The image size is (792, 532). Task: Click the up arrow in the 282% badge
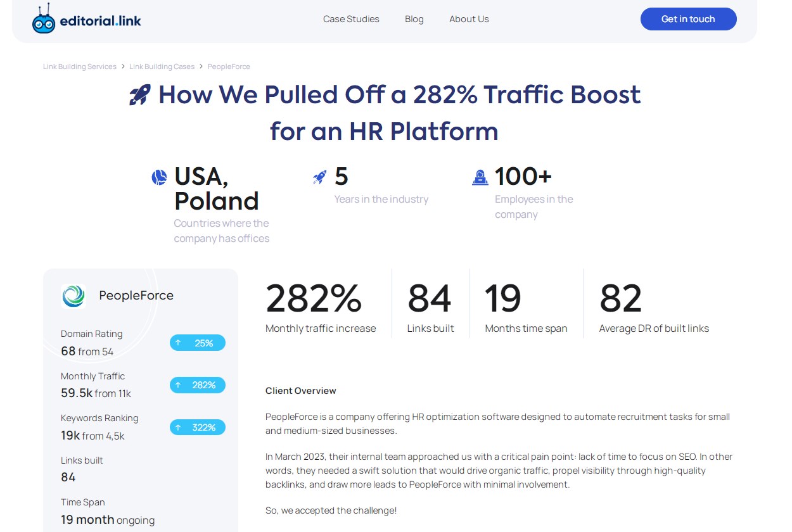pos(178,385)
